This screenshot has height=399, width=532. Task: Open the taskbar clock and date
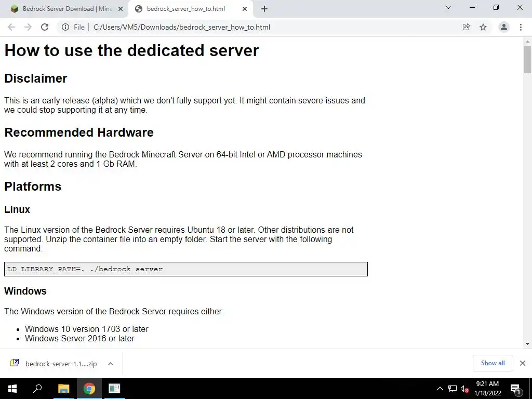(x=487, y=389)
